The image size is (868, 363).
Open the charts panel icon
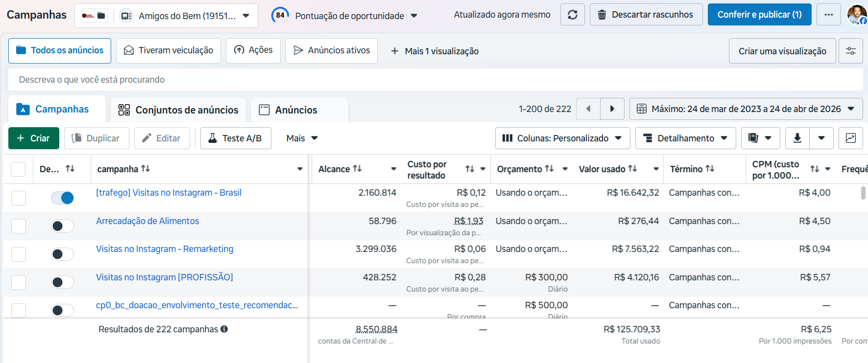pos(851,138)
